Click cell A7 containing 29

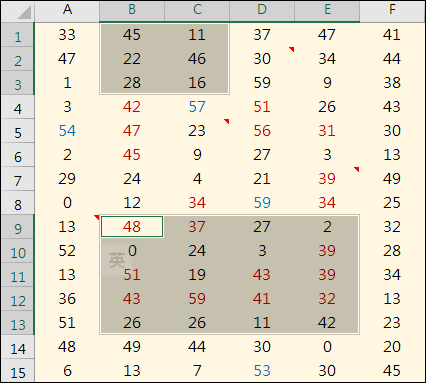(67, 179)
